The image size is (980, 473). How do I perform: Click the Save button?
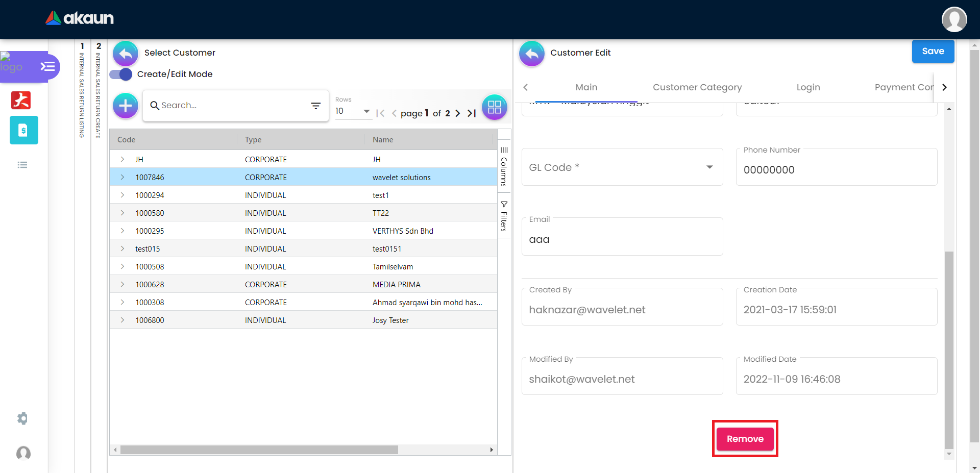[933, 52]
